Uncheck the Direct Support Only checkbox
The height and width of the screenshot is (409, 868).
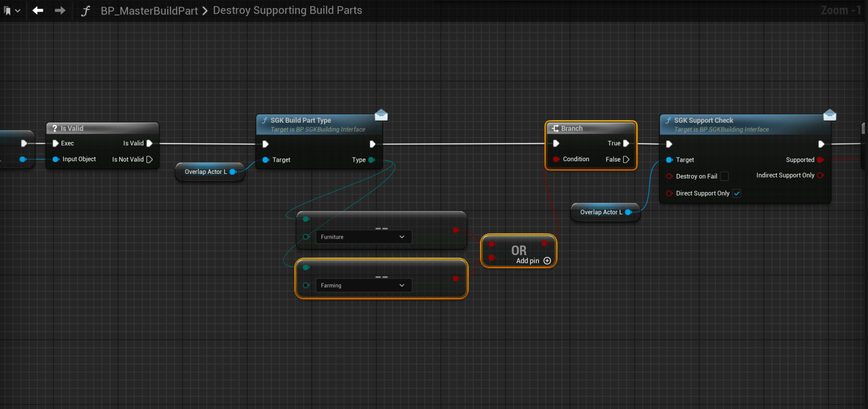coord(737,193)
